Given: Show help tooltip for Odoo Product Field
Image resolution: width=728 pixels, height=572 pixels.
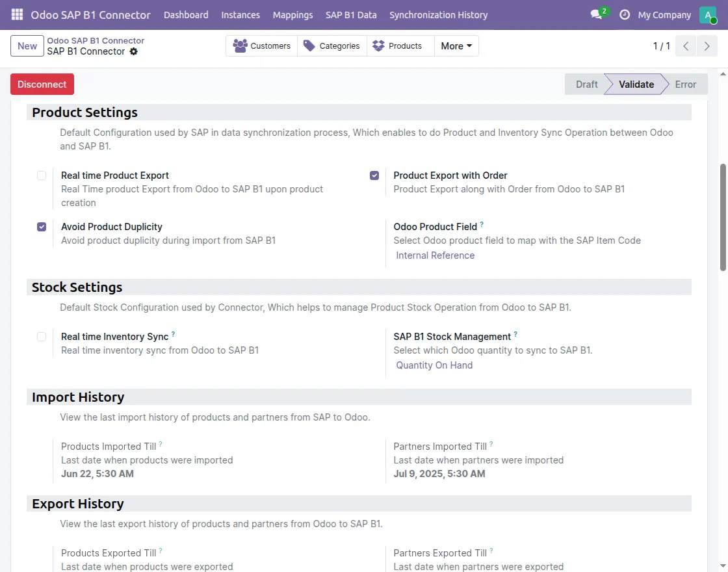Looking at the screenshot, I should (482, 224).
